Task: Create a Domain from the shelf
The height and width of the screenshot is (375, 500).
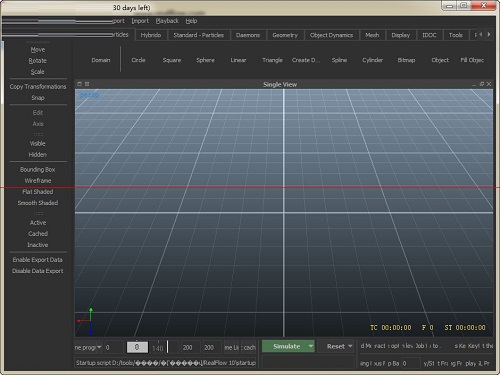Action: pyautogui.click(x=101, y=60)
